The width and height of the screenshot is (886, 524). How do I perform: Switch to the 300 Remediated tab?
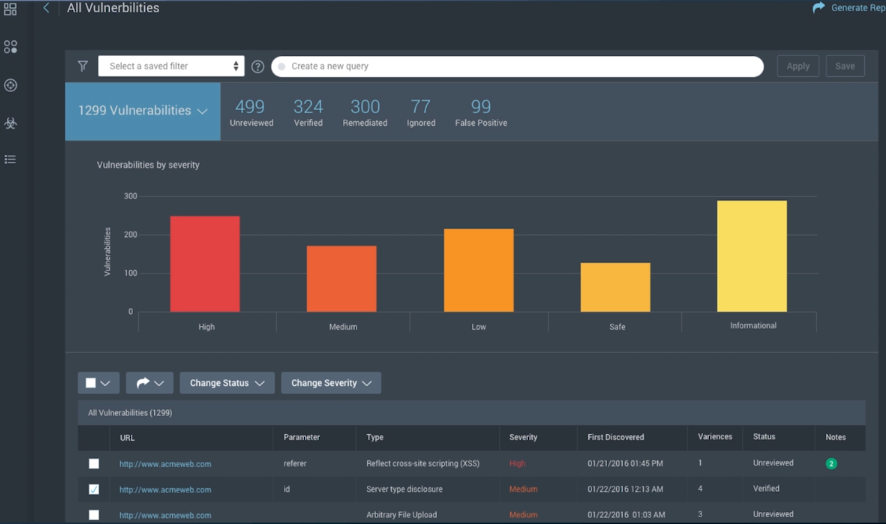point(365,111)
